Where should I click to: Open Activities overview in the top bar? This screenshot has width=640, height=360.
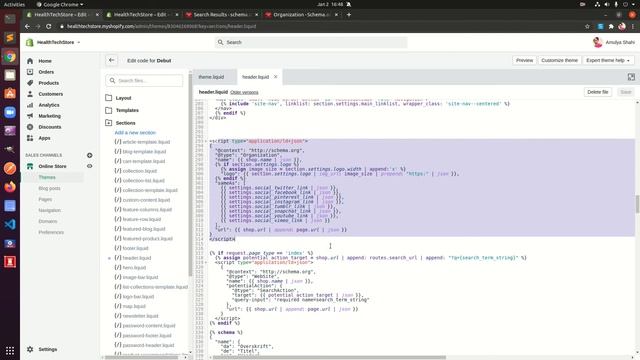point(14,4)
